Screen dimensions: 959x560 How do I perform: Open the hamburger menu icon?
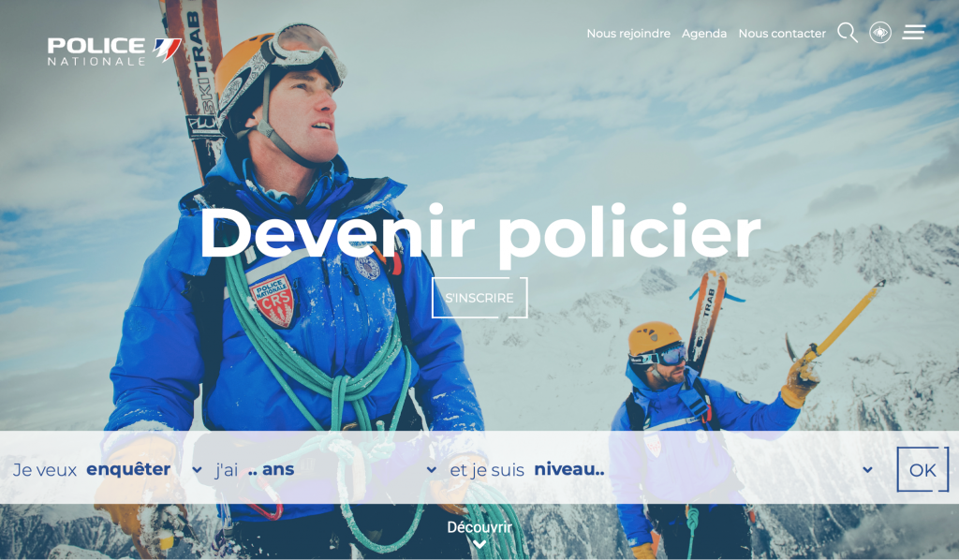(x=914, y=32)
